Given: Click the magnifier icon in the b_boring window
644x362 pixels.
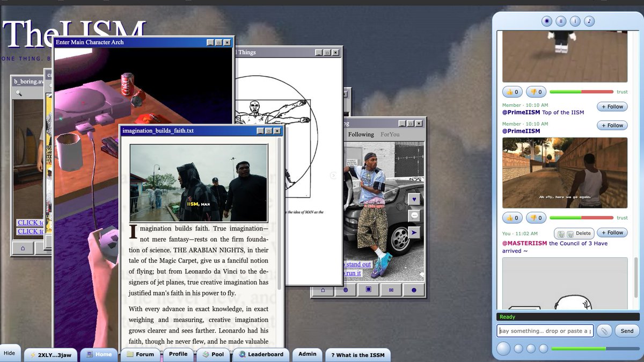Looking at the screenshot, I should pos(18,93).
